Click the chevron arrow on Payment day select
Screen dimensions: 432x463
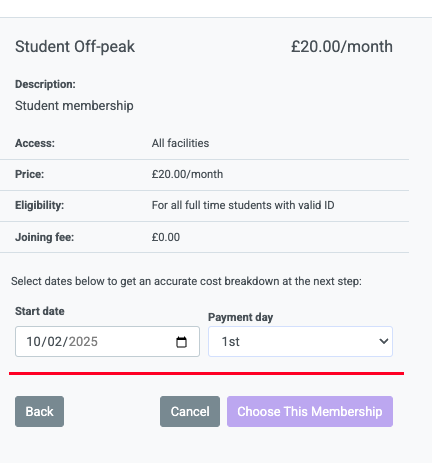click(x=384, y=341)
